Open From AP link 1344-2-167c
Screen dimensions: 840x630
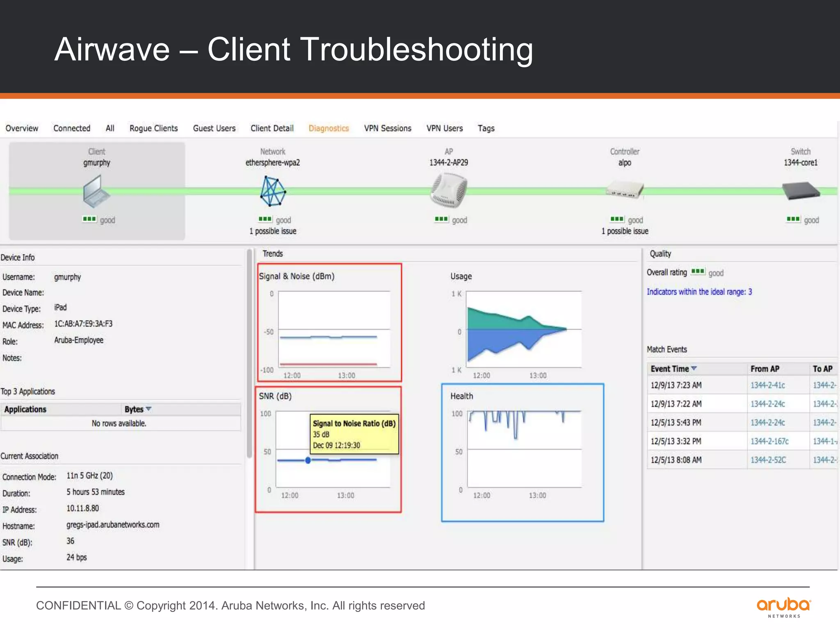769,441
